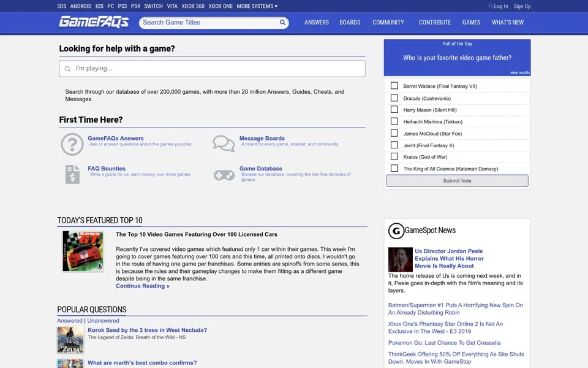The width and height of the screenshot is (588, 368).
Task: Check Heihachi Mishima (Tekken) option
Action: click(x=394, y=121)
